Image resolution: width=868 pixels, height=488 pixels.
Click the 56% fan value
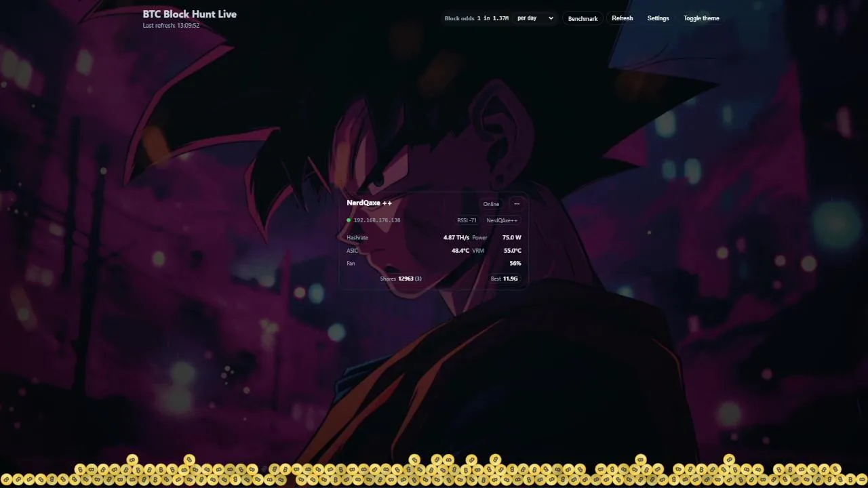515,264
